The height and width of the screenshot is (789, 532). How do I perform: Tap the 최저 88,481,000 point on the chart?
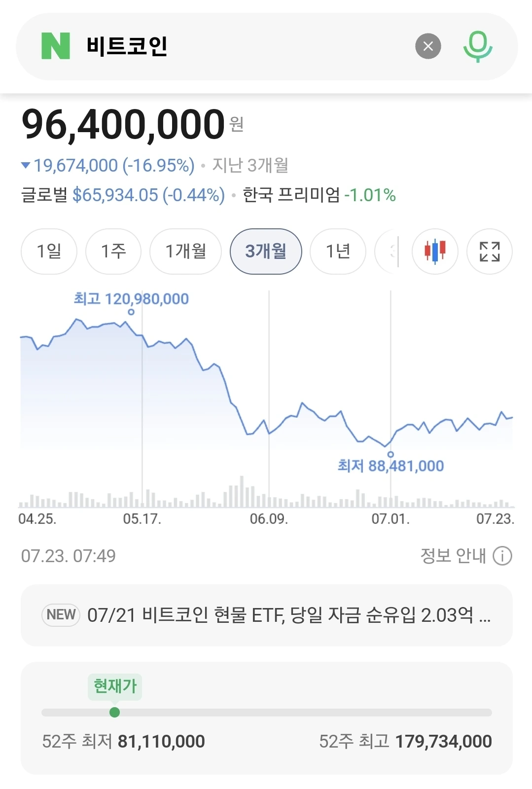pos(390,454)
